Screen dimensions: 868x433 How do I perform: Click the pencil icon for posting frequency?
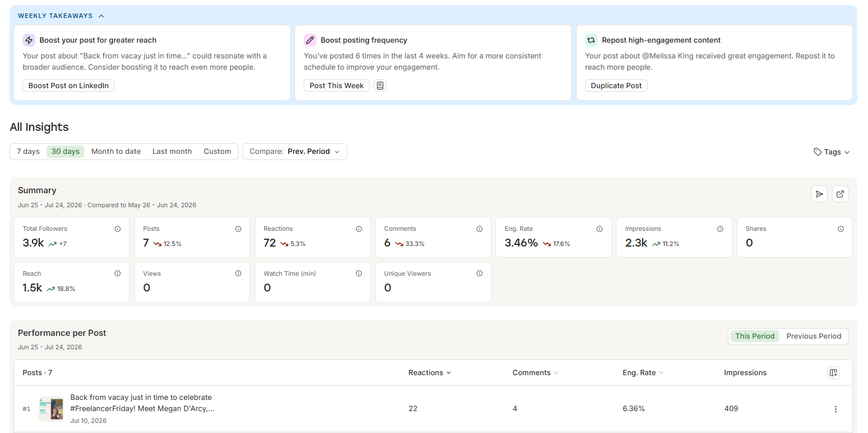pyautogui.click(x=310, y=40)
